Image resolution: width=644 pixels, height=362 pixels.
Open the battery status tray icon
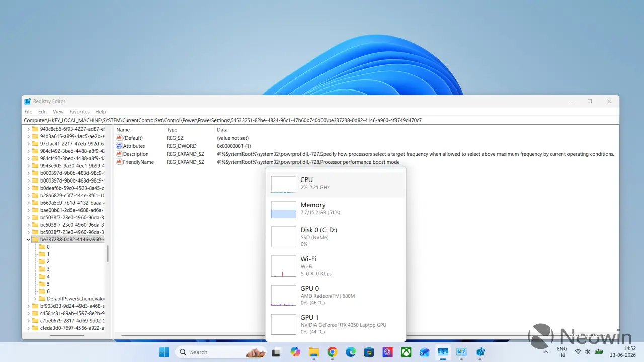coord(599,352)
